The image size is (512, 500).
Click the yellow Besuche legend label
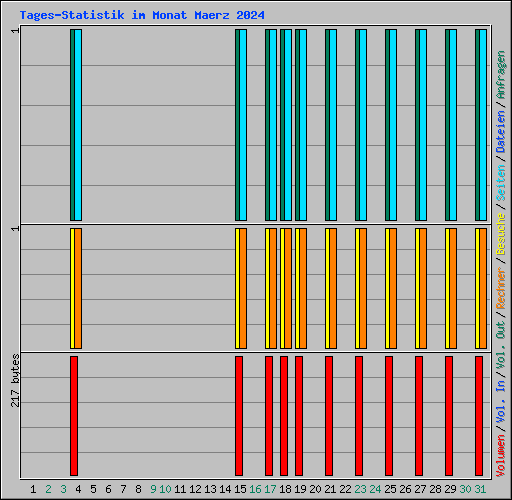click(x=500, y=235)
